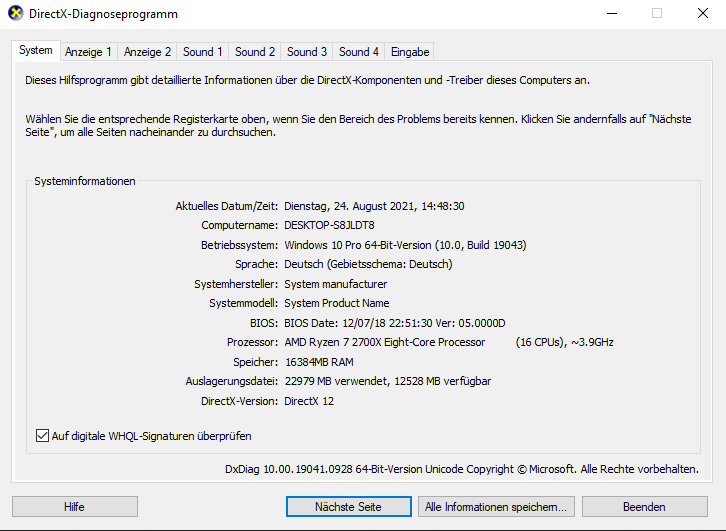Screen dimensions: 726x531
Task: Select the Sound 3 tab
Action: (x=307, y=52)
